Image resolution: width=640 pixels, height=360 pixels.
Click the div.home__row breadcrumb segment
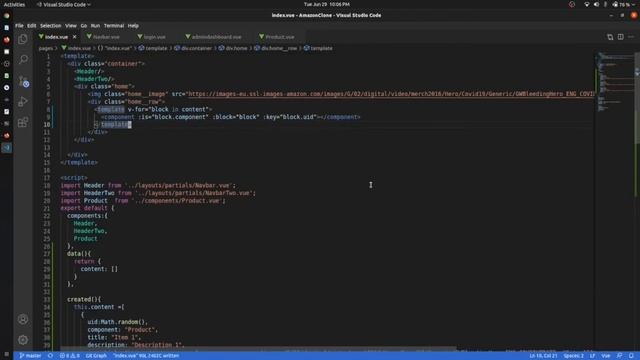point(276,48)
